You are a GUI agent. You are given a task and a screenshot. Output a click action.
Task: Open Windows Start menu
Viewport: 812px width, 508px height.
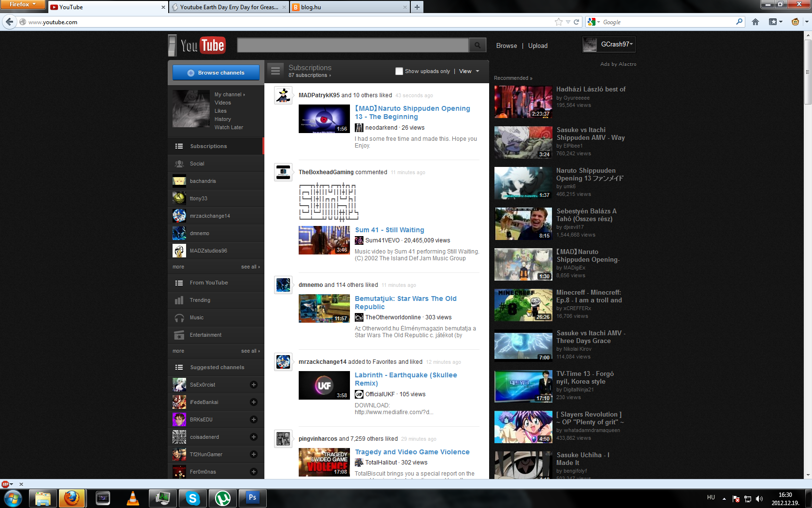coord(13,498)
